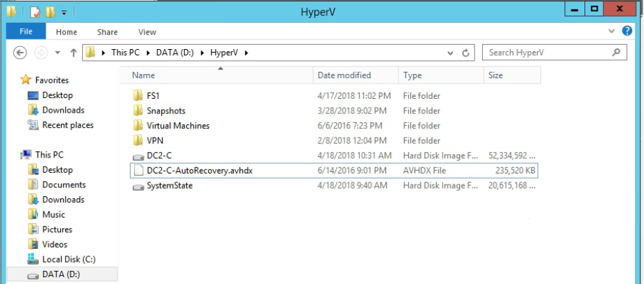This screenshot has height=284, width=644.
Task: Select This PC in navigation pane
Action: [49, 155]
